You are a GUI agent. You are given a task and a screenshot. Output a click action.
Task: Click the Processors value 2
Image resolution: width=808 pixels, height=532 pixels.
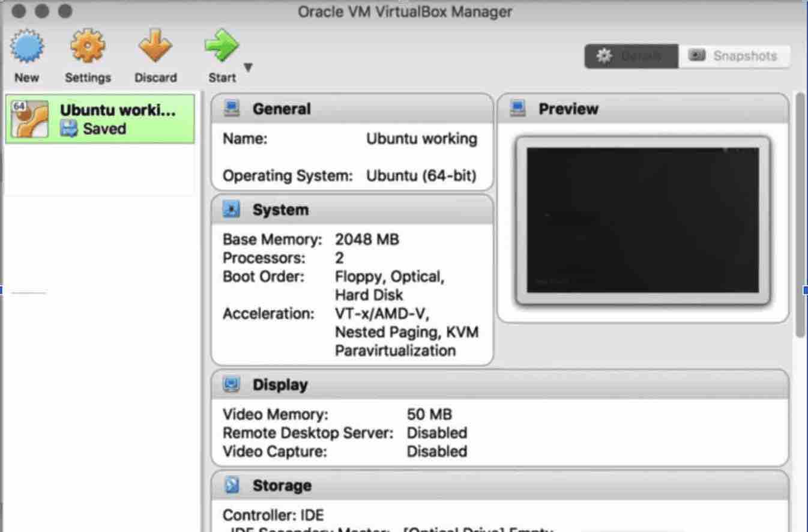(x=339, y=258)
